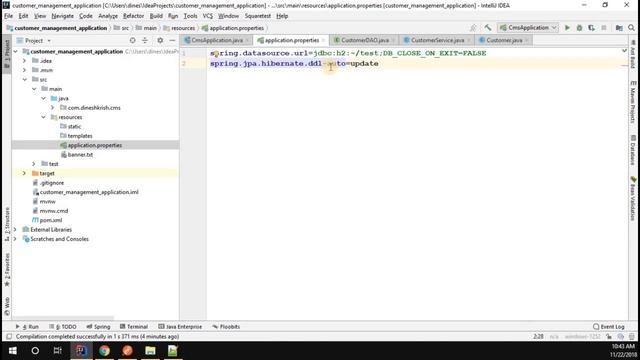Open the VCS menu

[208, 16]
